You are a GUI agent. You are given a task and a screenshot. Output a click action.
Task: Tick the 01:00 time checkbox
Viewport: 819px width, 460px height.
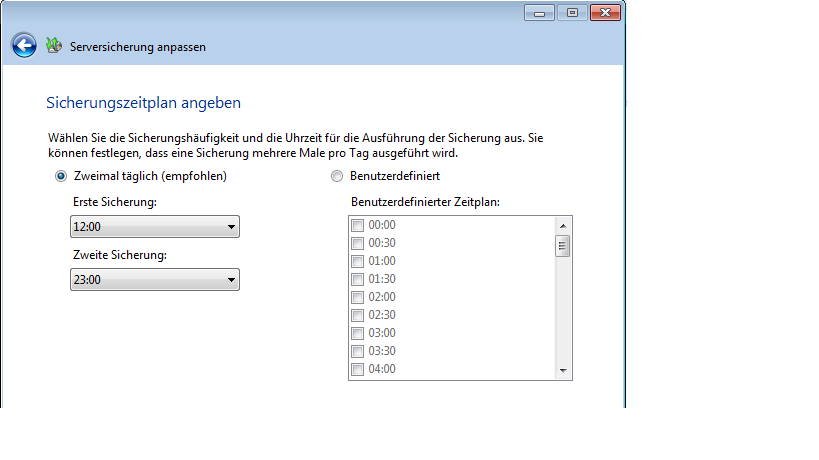tap(357, 261)
